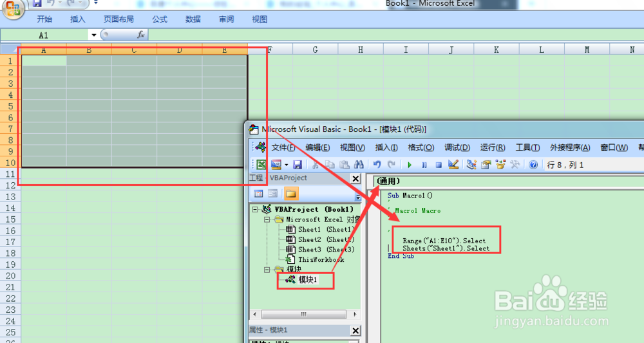The width and height of the screenshot is (644, 343).
Task: Open the 文件(F) menu in VBA editor
Action: (283, 148)
